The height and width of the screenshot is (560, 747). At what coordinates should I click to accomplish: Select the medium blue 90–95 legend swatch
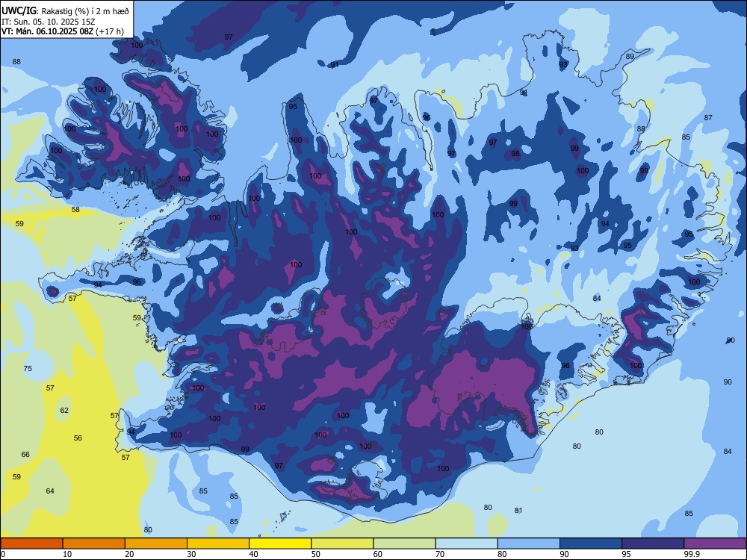tap(591, 544)
